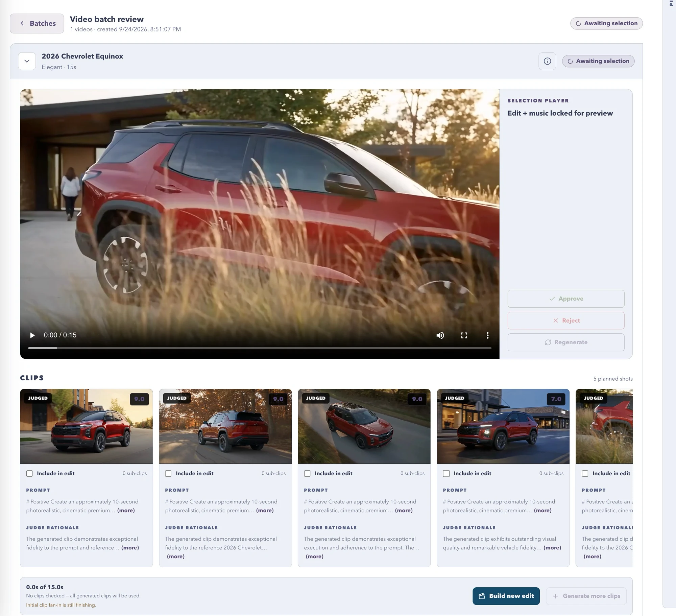Image resolution: width=676 pixels, height=616 pixels.
Task: Expand second clip prompt with (more)
Action: coord(265,510)
